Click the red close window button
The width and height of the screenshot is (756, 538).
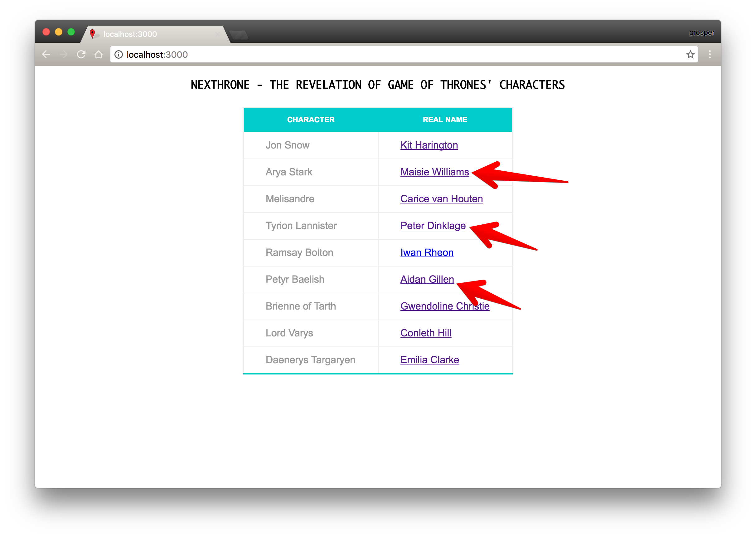[46, 32]
